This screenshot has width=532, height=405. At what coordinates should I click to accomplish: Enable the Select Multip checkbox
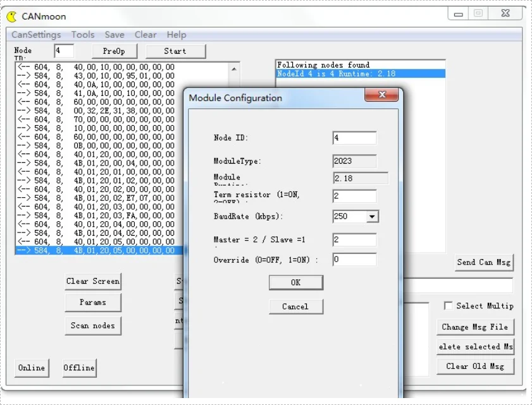tap(448, 306)
